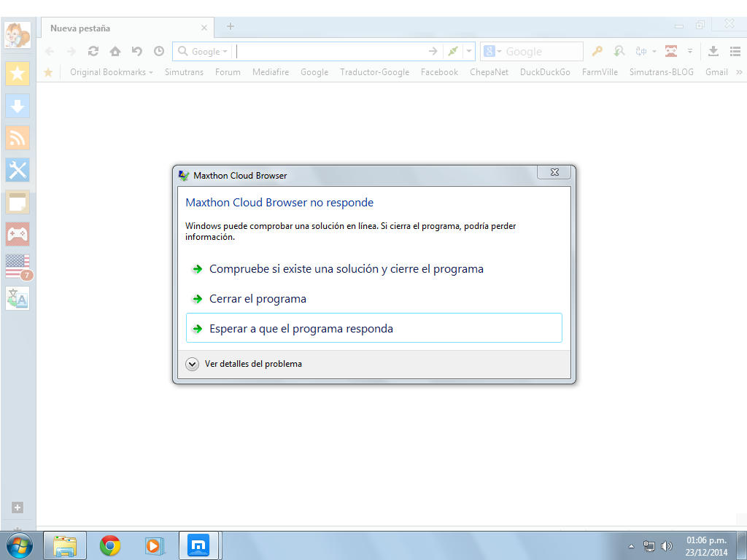Close the Nueva pestaña tab
This screenshot has width=747, height=560.
(x=204, y=28)
